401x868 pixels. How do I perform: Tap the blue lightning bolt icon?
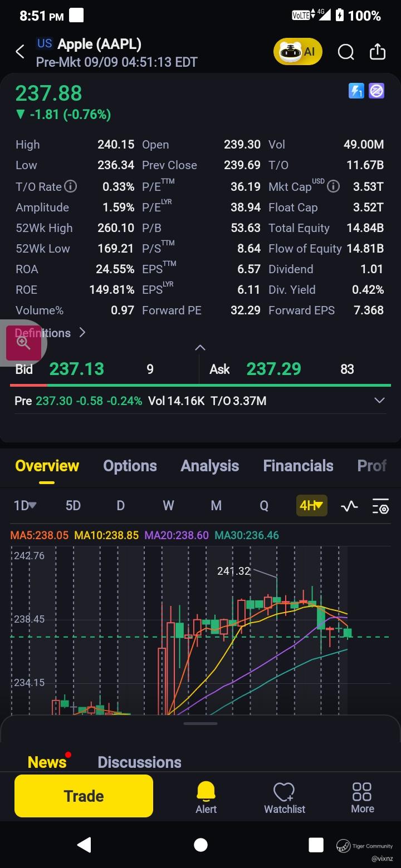(x=356, y=91)
